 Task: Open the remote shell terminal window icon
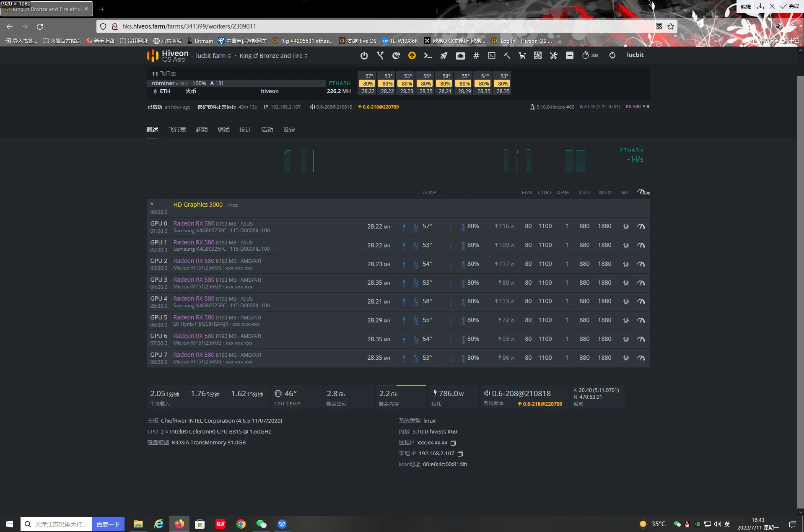pyautogui.click(x=492, y=55)
